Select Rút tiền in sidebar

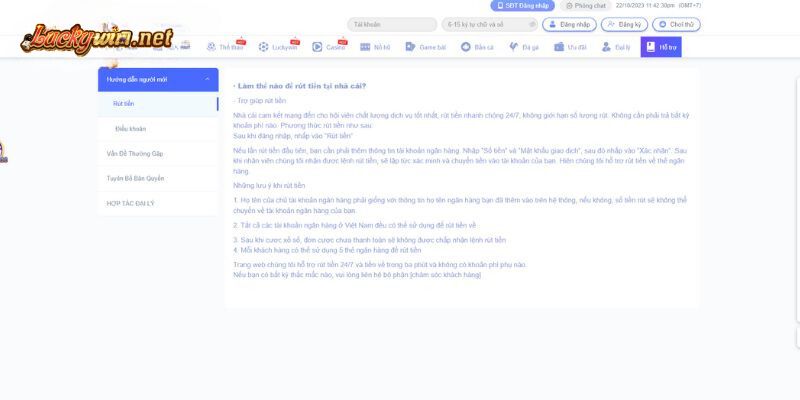point(158,104)
